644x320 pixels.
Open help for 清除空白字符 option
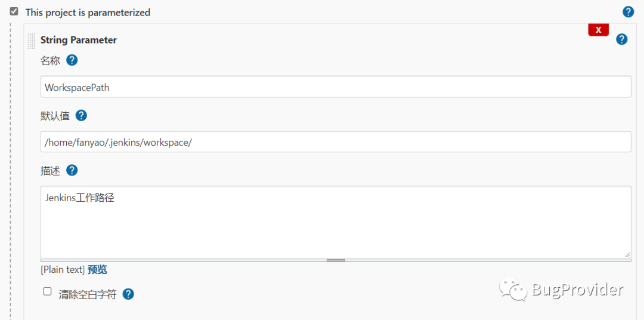(128, 294)
